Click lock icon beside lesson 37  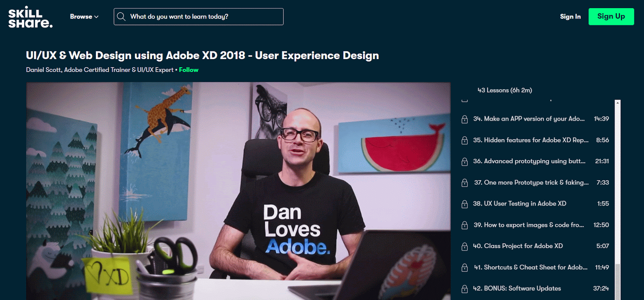464,183
